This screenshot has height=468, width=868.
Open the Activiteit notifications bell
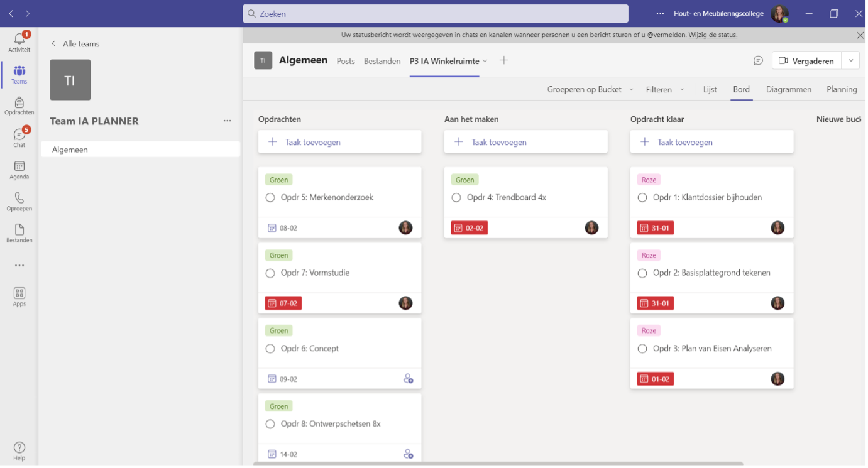[x=19, y=41]
